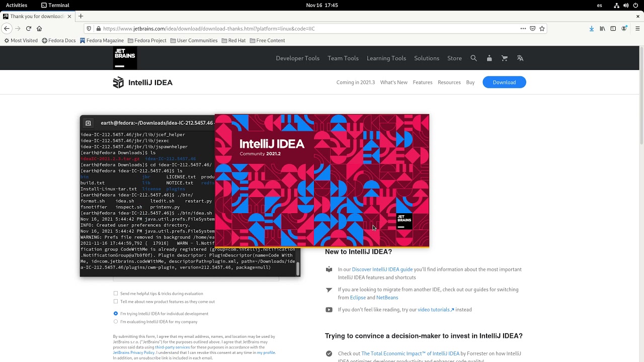
Task: Click the browser address bar URL
Action: click(x=209, y=29)
